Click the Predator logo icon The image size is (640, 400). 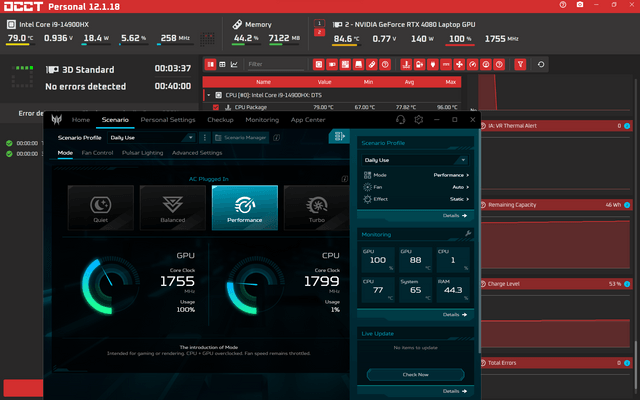[x=56, y=120]
